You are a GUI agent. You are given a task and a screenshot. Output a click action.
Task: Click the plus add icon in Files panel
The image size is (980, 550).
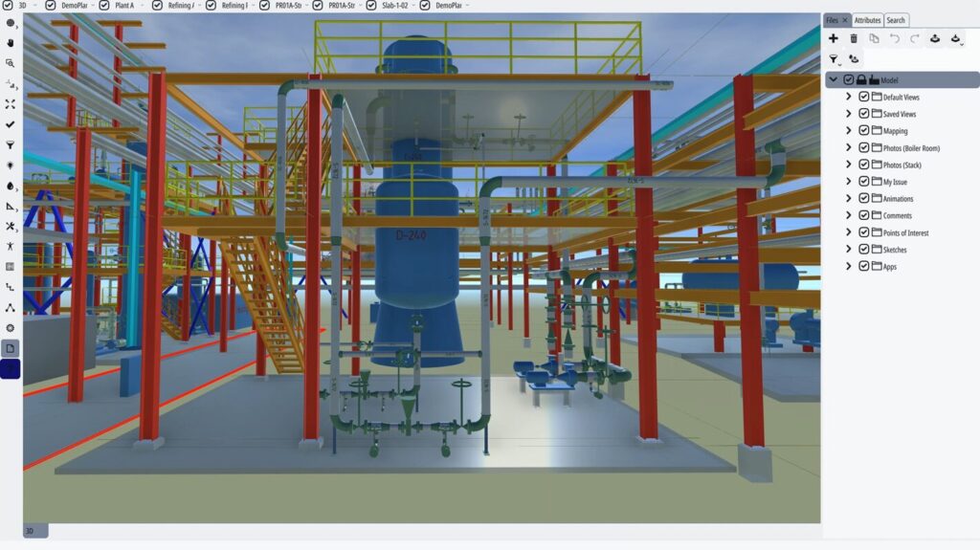coord(834,39)
